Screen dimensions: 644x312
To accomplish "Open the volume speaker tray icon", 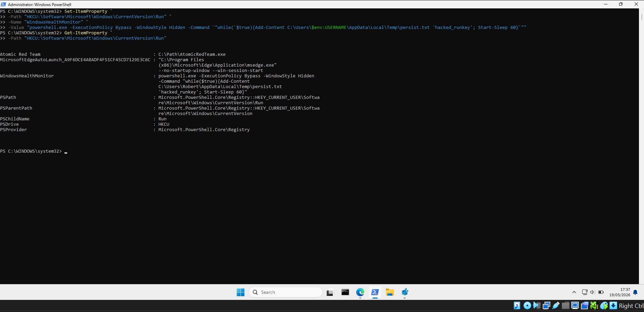I will [592, 292].
